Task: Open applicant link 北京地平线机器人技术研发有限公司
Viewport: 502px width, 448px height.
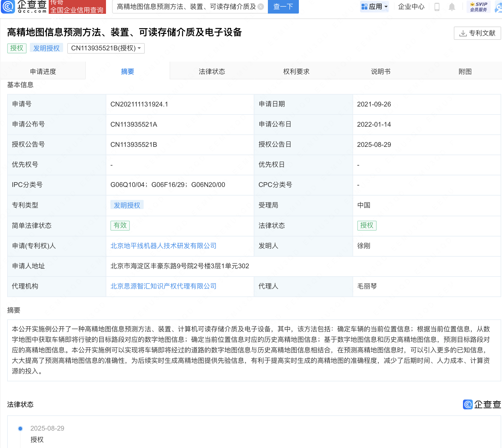Action: tap(163, 246)
